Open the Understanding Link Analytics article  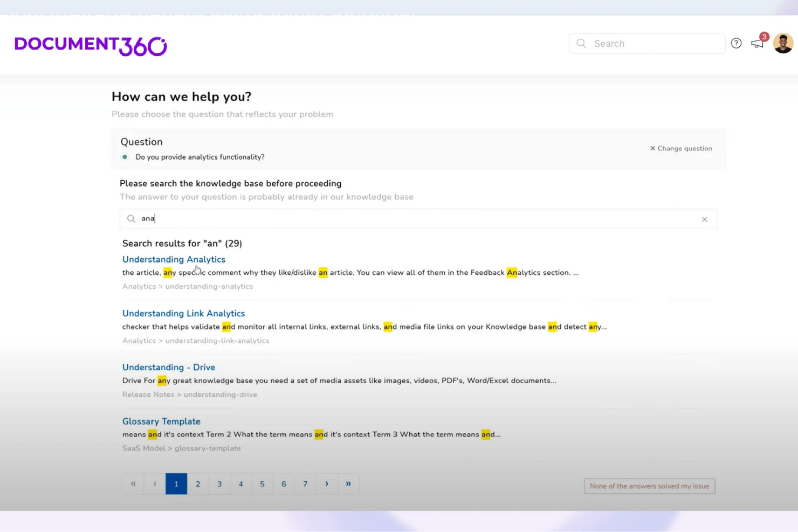183,313
